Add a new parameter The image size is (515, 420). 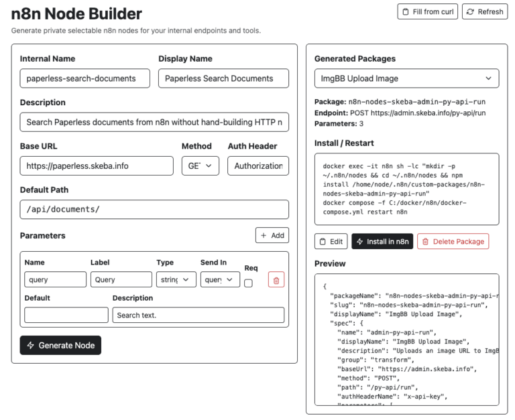[x=272, y=235]
